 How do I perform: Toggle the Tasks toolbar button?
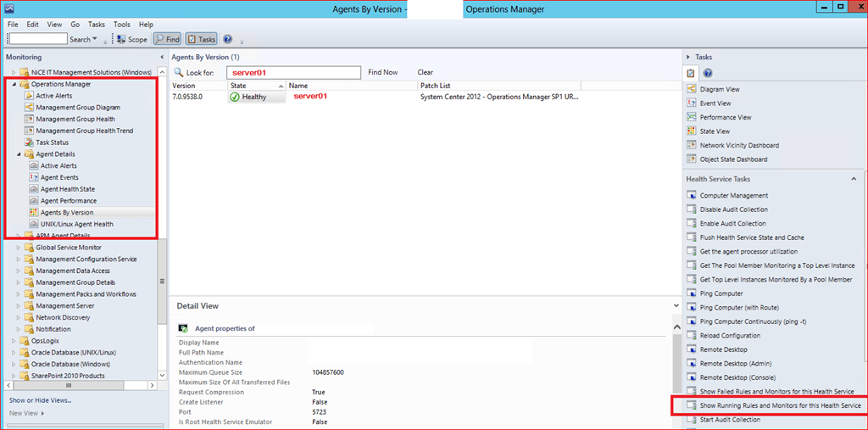[x=201, y=39]
